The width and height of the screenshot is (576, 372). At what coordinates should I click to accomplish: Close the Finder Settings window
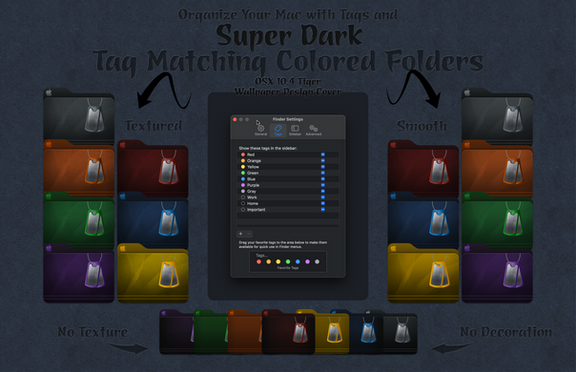(235, 119)
